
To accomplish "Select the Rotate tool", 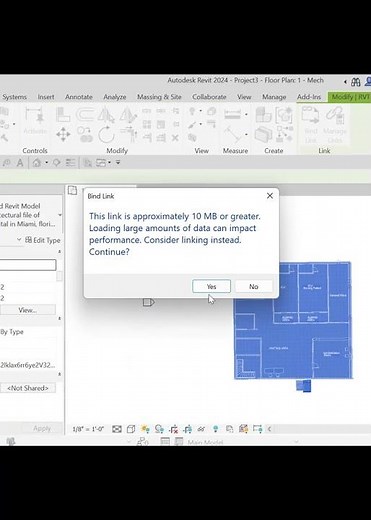I will point(106,135).
